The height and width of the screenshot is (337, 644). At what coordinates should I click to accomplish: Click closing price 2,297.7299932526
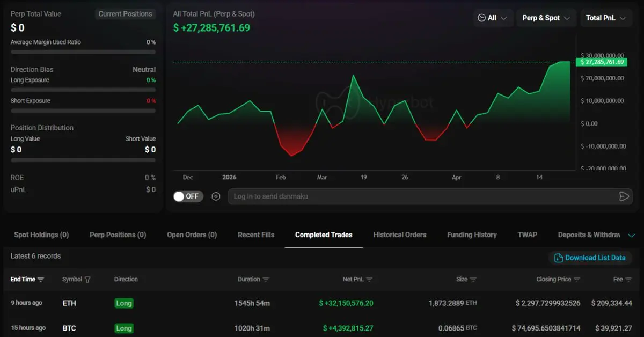pyautogui.click(x=548, y=303)
